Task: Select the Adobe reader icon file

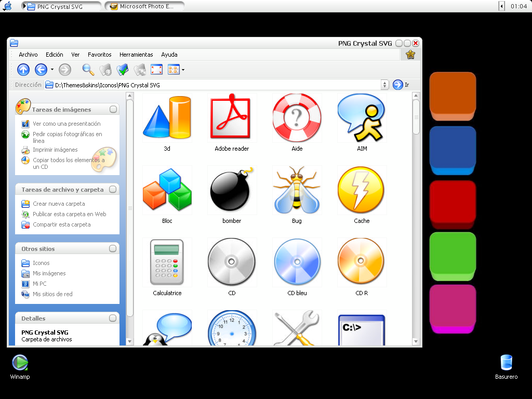Action: click(x=232, y=118)
